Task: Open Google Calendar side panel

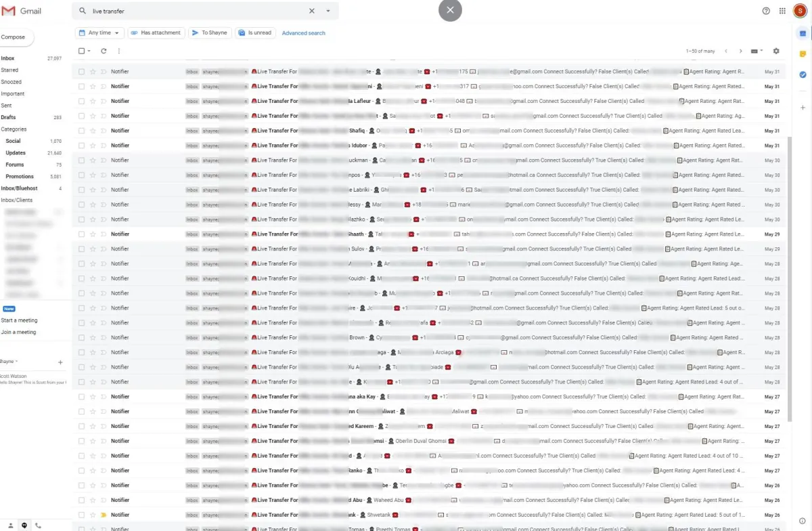Action: [x=803, y=33]
